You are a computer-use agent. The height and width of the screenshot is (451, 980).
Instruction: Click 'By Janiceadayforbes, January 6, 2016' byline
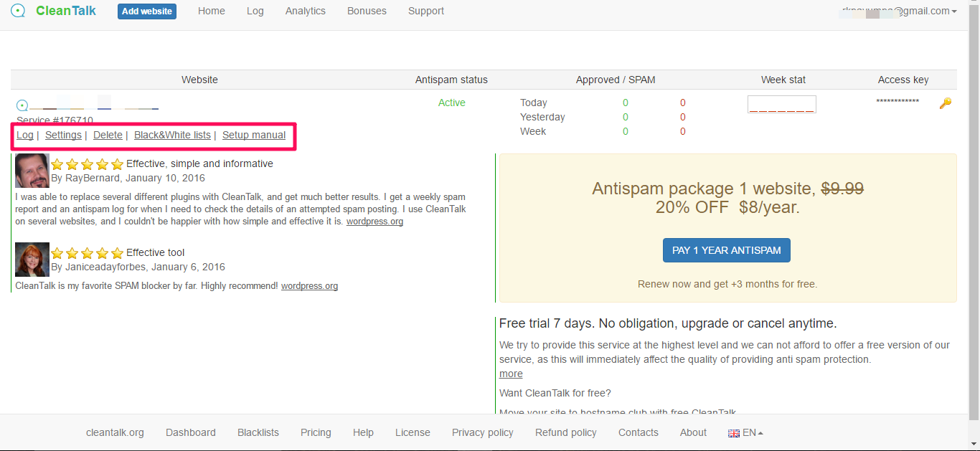[x=138, y=267]
